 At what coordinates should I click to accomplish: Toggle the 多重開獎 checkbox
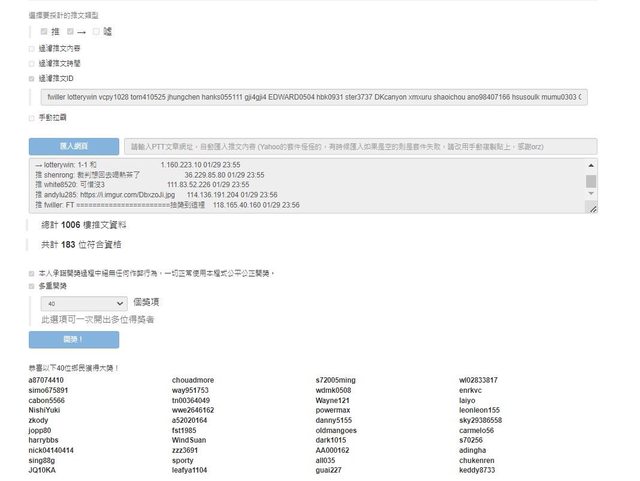pyautogui.click(x=32, y=286)
